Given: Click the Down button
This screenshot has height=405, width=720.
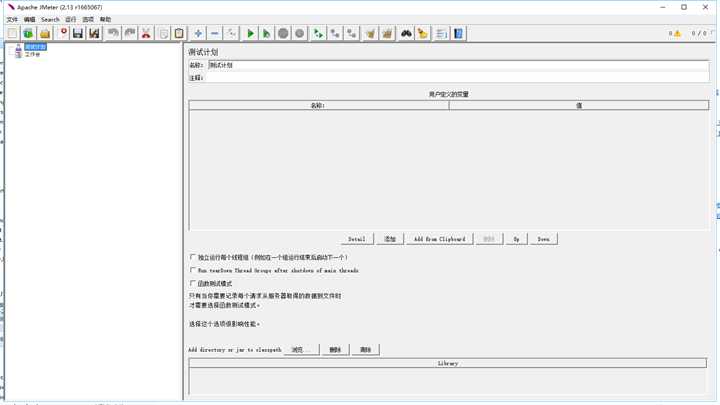Looking at the screenshot, I should (544, 239).
